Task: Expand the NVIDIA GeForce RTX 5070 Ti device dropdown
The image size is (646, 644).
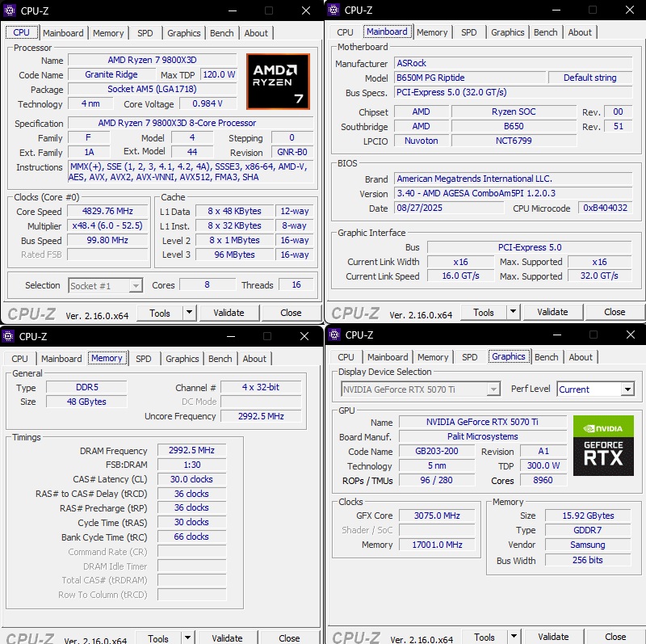Action: pos(493,389)
